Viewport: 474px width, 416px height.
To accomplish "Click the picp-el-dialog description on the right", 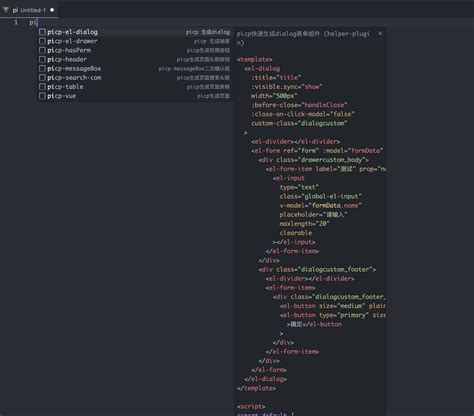I will [x=208, y=32].
